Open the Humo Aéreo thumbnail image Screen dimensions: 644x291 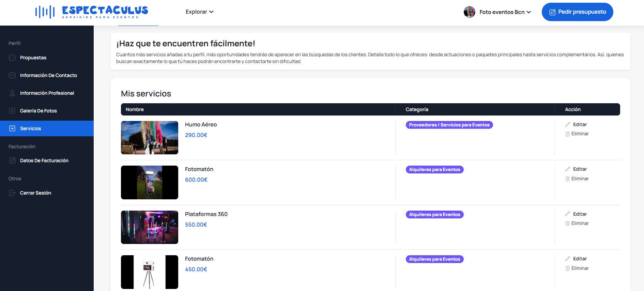pyautogui.click(x=150, y=138)
